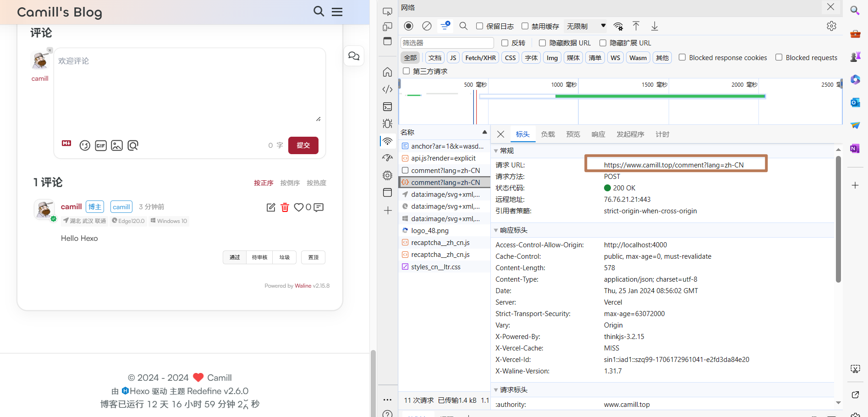
Task: Click the 筛选器 filter input field
Action: 447,43
